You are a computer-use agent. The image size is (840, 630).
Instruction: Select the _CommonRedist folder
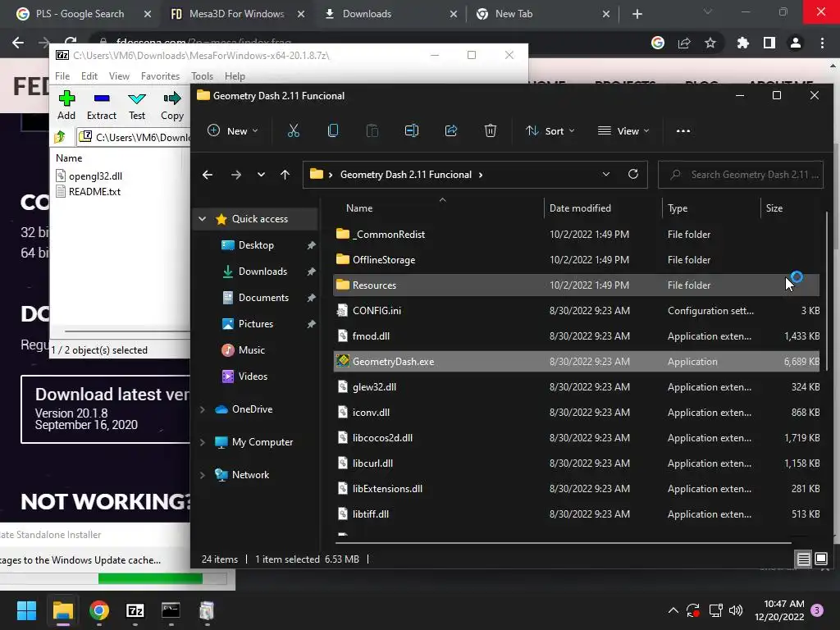point(577,234)
